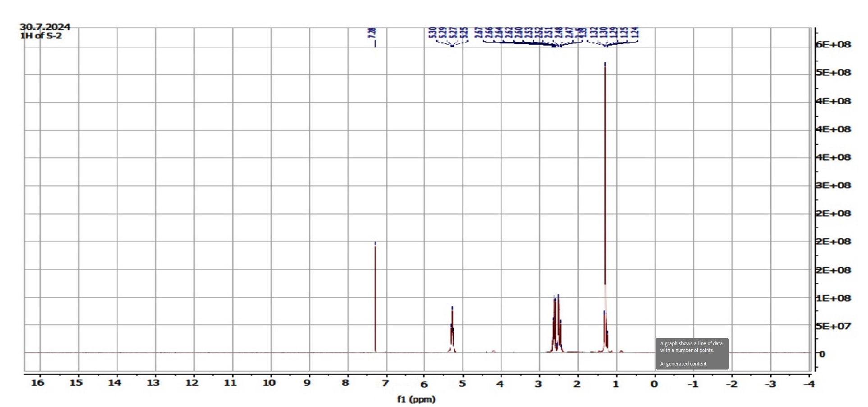Viewport: 868px width, 407px height.
Task: Click the AI generated content tooltip
Action: coord(692,354)
